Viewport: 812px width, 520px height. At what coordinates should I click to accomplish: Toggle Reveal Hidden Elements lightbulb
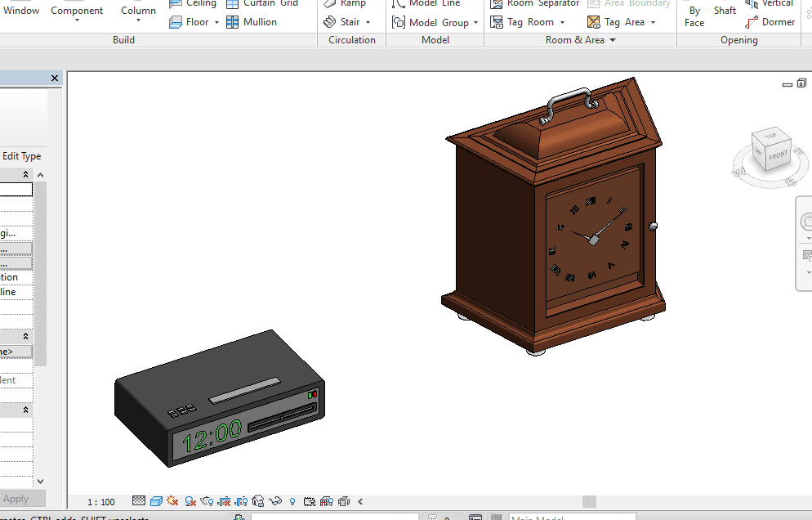pyautogui.click(x=292, y=501)
